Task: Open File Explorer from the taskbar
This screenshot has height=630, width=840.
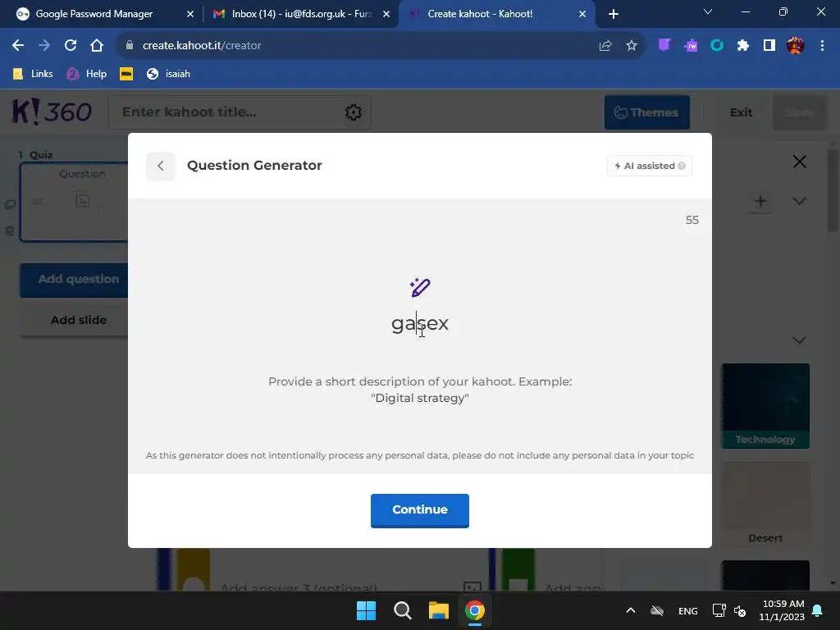Action: click(x=439, y=610)
